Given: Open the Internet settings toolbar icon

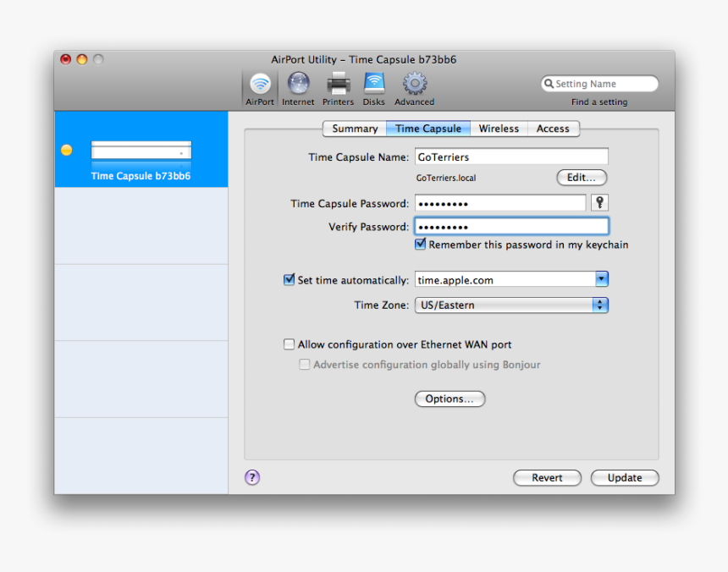Looking at the screenshot, I should [x=298, y=89].
